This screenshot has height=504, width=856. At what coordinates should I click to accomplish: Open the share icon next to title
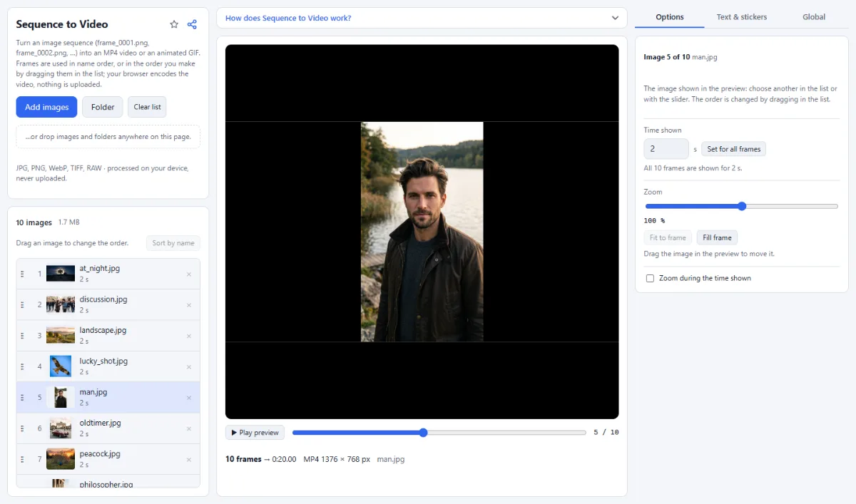192,24
